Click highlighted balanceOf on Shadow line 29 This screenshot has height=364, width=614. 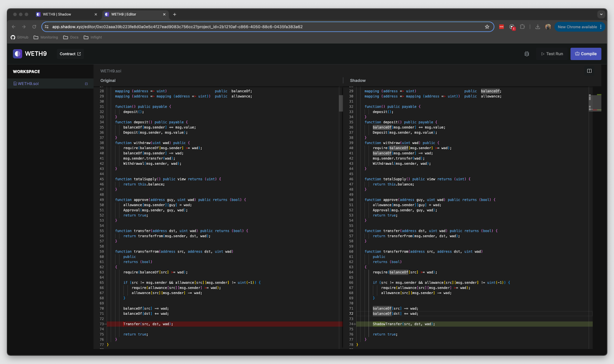click(x=490, y=91)
